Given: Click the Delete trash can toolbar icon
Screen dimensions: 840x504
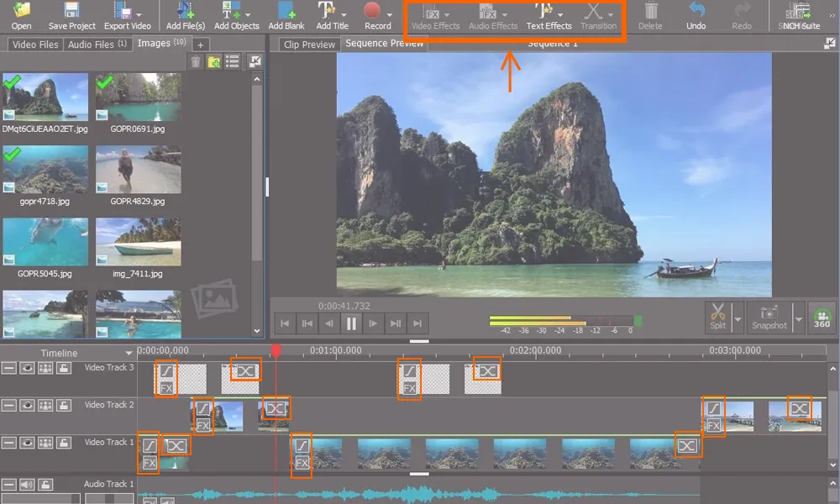Looking at the screenshot, I should (x=650, y=15).
